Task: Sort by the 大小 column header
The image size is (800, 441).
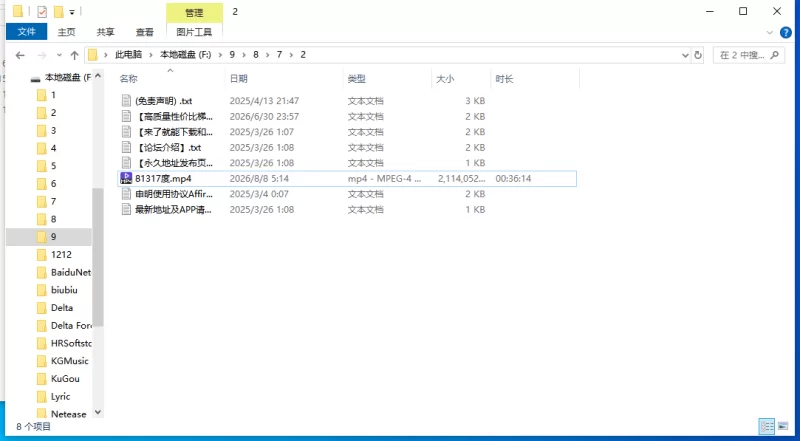Action: tap(444, 79)
